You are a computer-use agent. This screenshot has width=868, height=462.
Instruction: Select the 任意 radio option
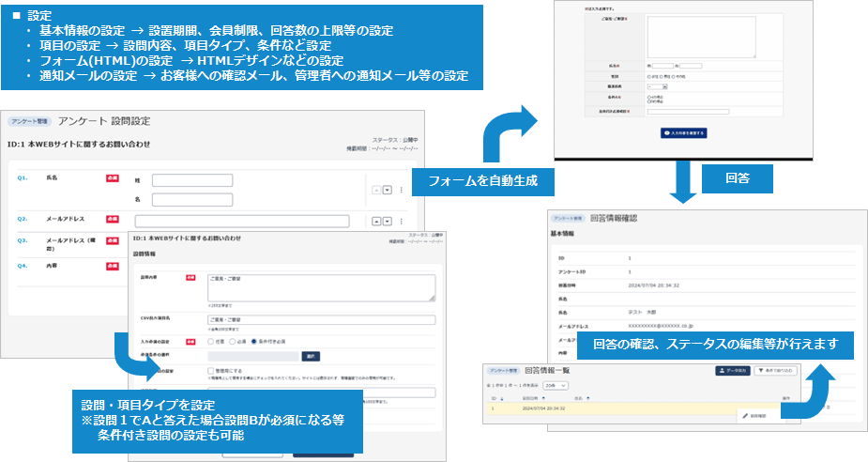pyautogui.click(x=211, y=340)
